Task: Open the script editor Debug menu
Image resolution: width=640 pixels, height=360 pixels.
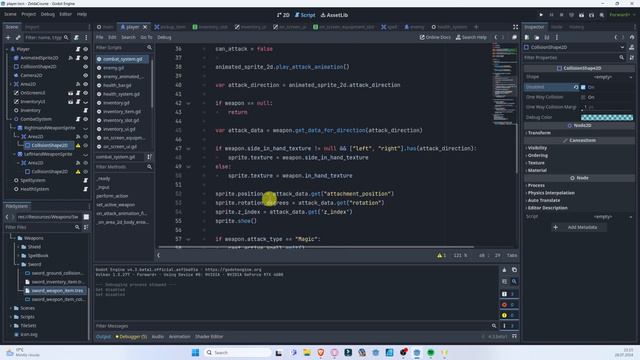Action: pyautogui.click(x=164, y=38)
